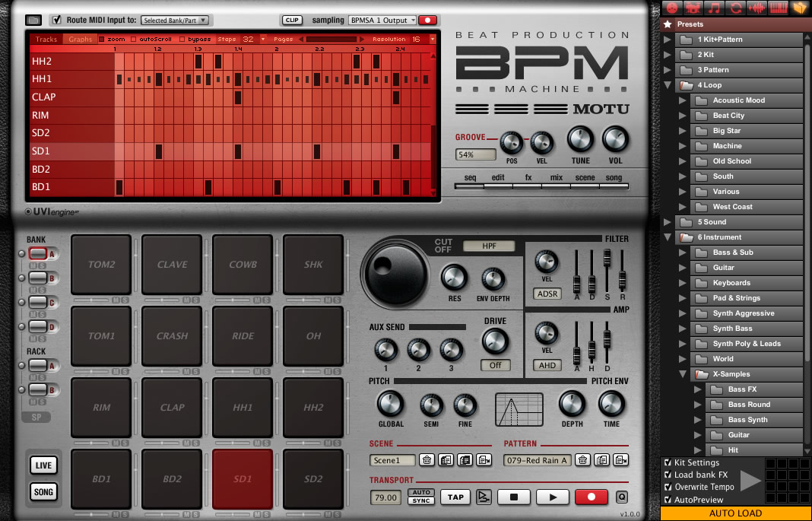Click the AUTO LOAD button at the bottom right
This screenshot has height=521, width=812.
click(734, 513)
